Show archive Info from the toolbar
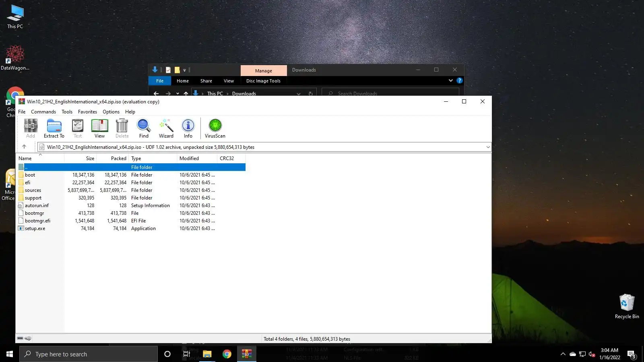This screenshot has height=362, width=644. click(188, 129)
